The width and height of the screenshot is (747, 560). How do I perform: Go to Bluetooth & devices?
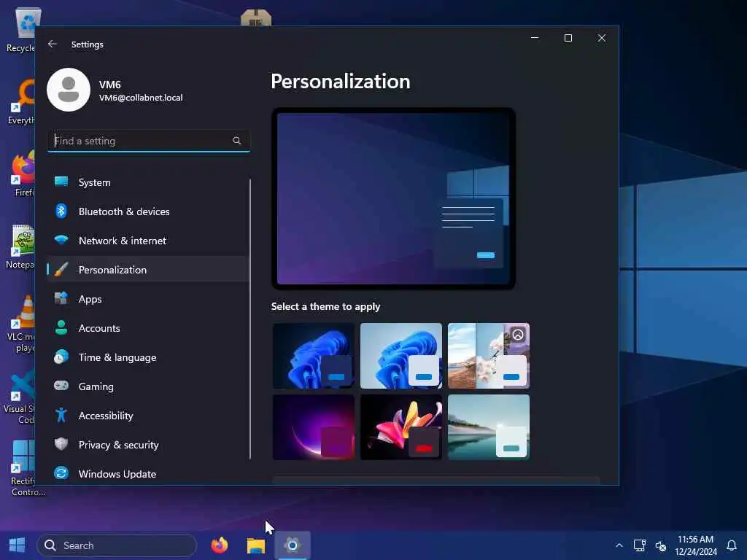pos(147,211)
